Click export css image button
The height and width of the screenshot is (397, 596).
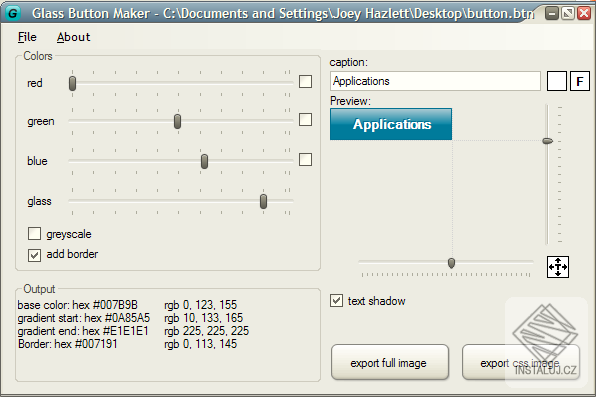click(x=520, y=362)
